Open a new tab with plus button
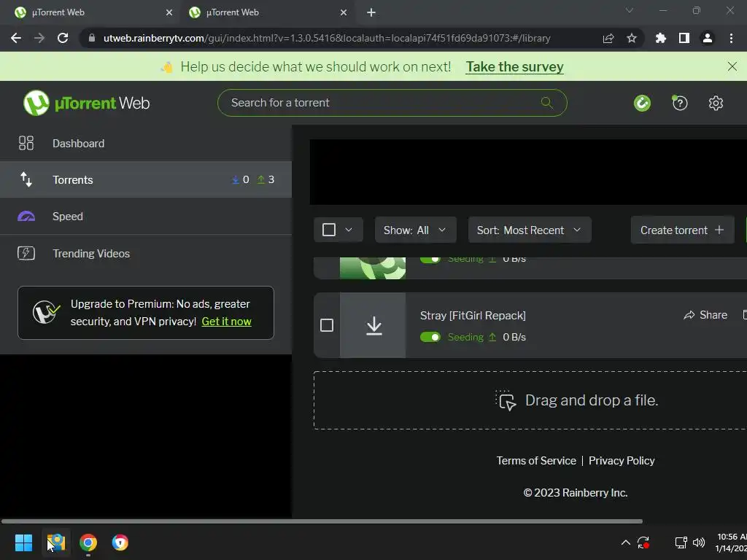747x560 pixels. click(371, 12)
